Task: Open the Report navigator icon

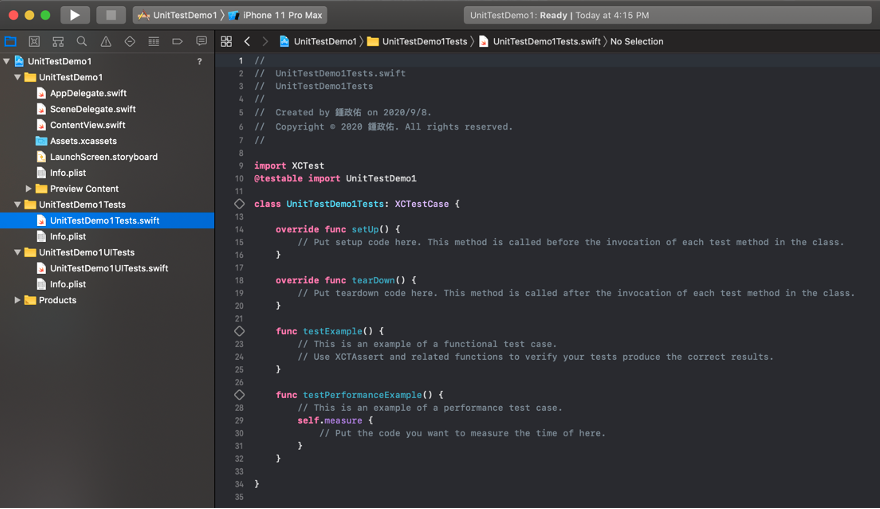Action: pyautogui.click(x=201, y=42)
